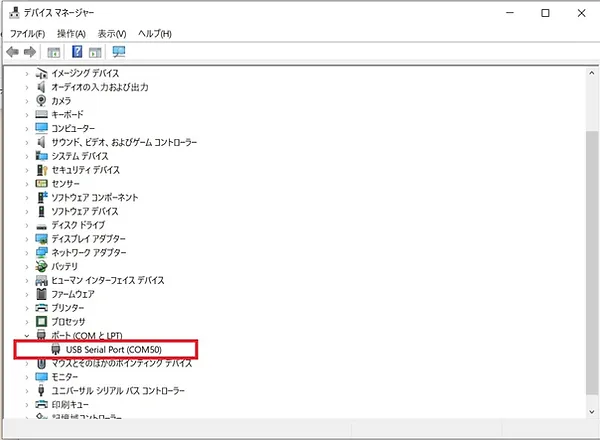The image size is (600, 440).
Task: Click the Forward arrow toolbar icon
Action: [x=30, y=52]
